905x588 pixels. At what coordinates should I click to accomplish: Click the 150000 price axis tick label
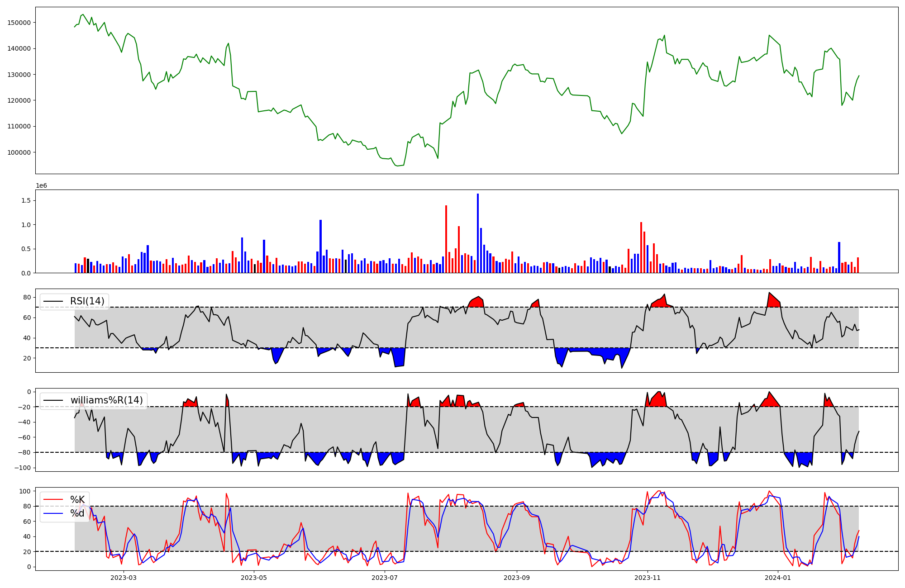click(19, 23)
